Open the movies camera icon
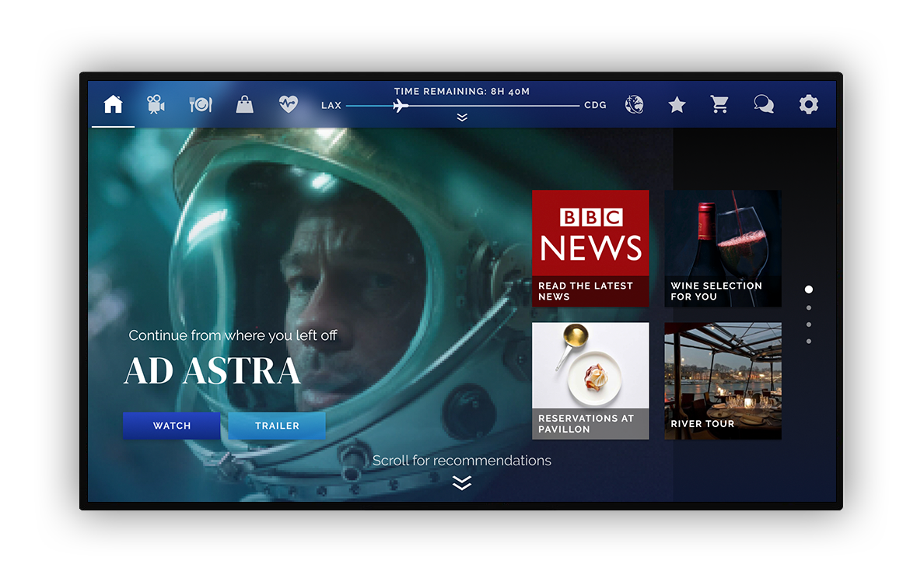 click(156, 104)
